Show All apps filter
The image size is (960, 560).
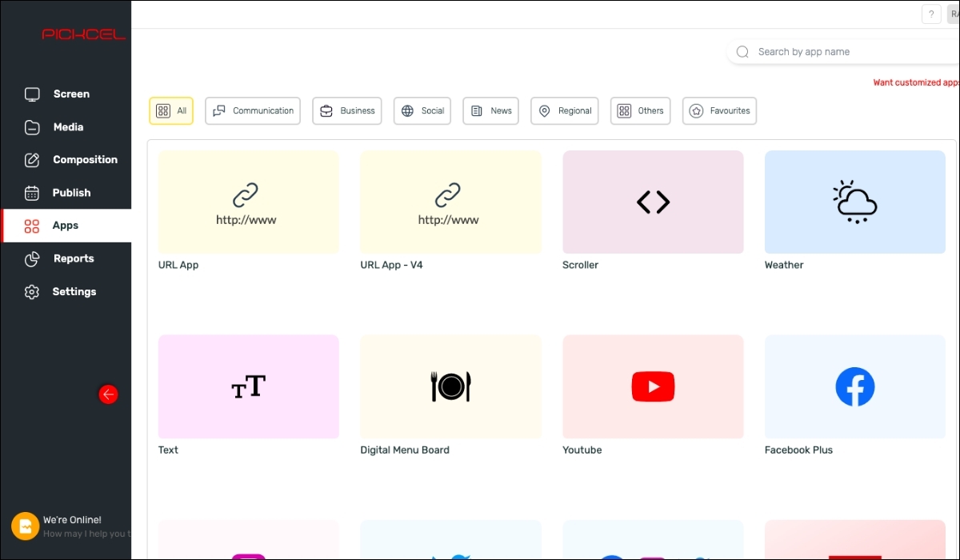coord(171,111)
